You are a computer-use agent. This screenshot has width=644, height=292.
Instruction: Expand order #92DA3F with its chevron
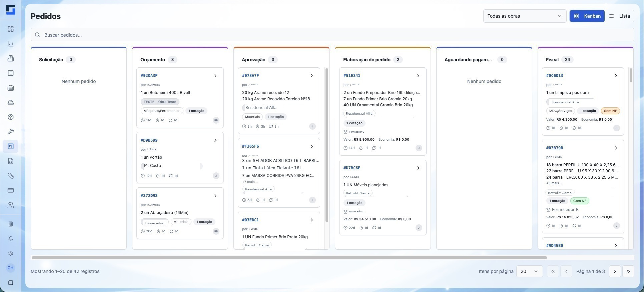coord(215,76)
